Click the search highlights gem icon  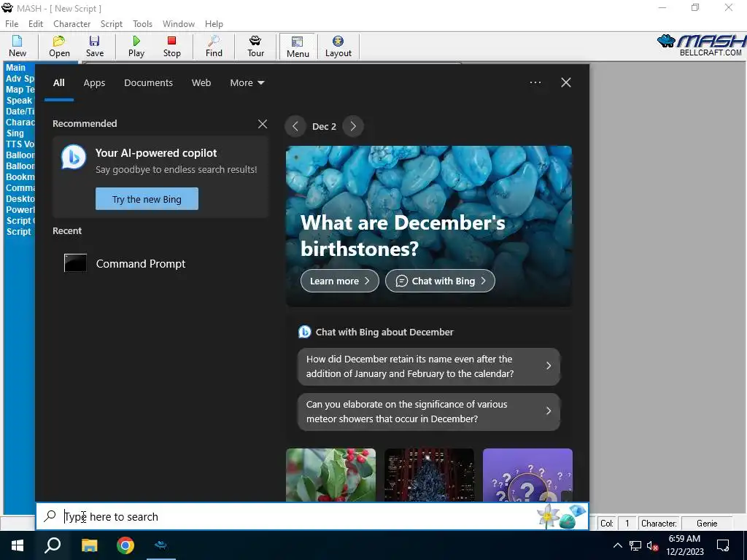561,516
